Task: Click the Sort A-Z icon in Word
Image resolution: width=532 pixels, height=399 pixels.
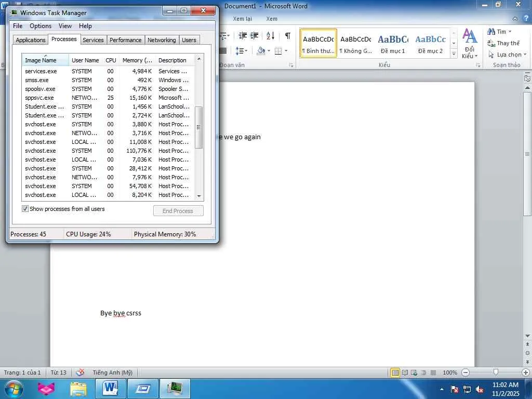Action: (x=270, y=35)
